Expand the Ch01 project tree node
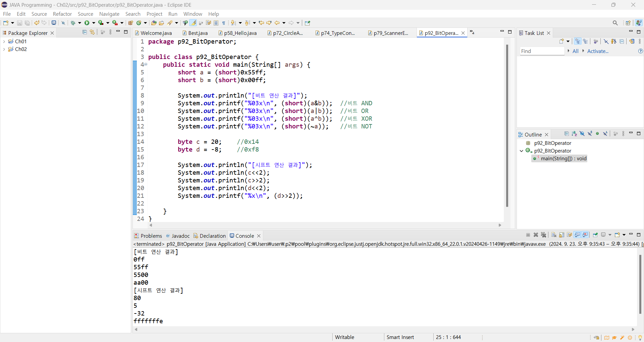This screenshot has width=644, height=342. [4, 41]
